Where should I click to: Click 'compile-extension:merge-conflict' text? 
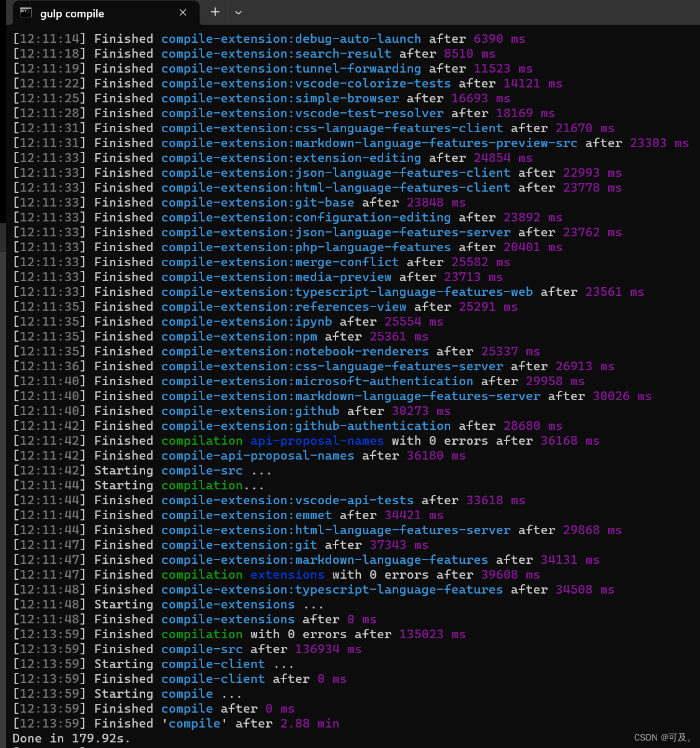(x=280, y=262)
